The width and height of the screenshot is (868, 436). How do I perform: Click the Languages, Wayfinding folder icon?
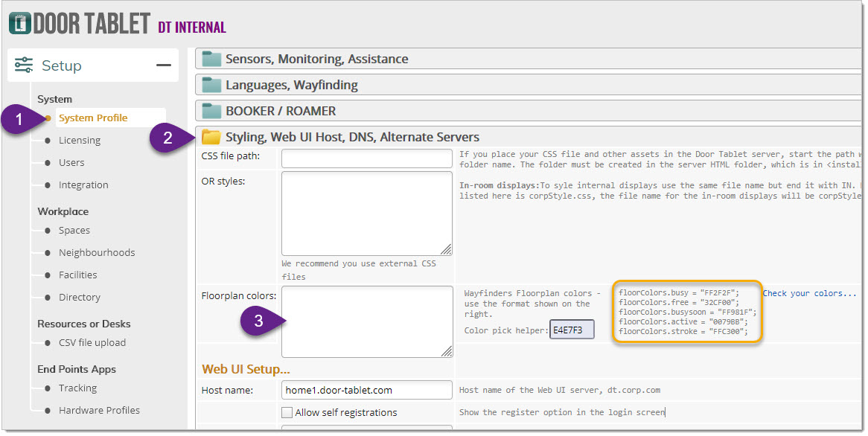(x=212, y=85)
